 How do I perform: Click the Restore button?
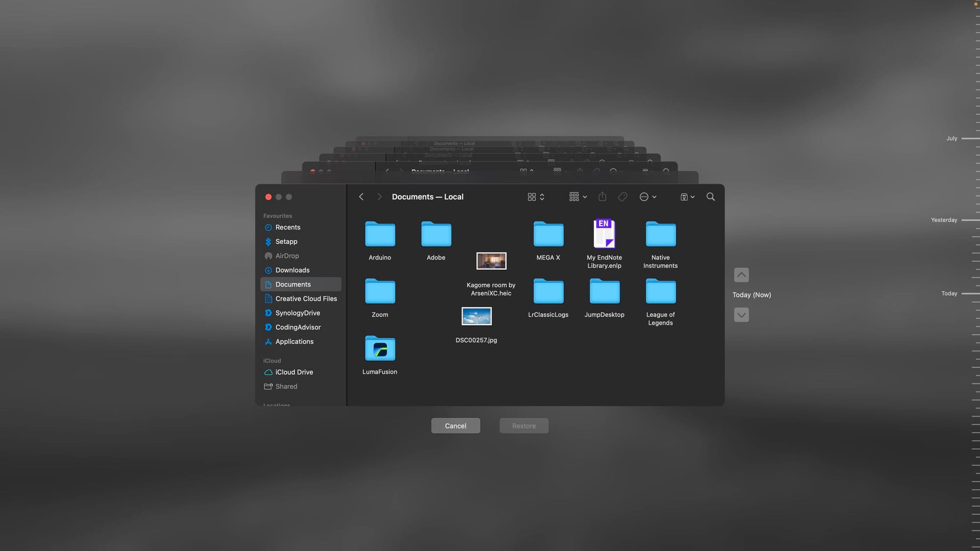pos(524,425)
